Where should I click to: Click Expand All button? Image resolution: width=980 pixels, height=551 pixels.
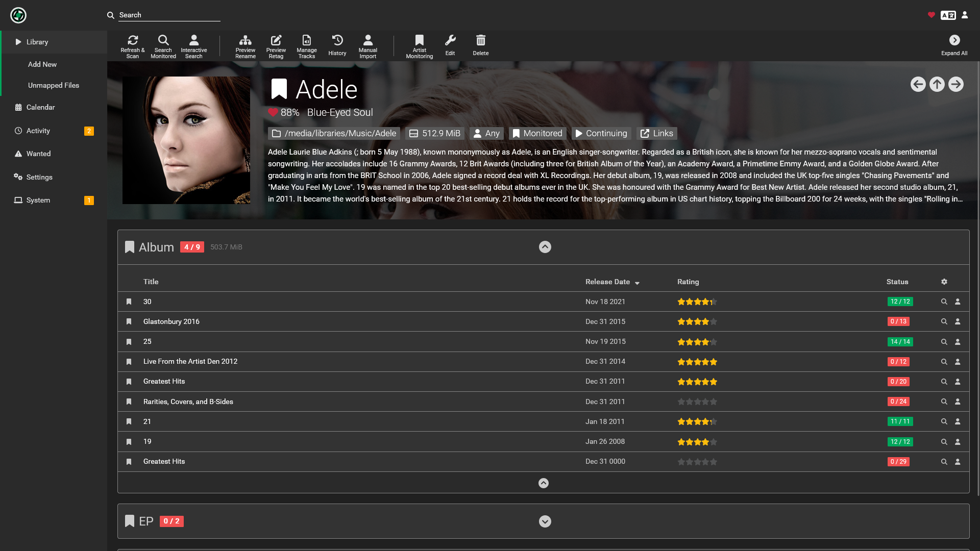coord(954,45)
